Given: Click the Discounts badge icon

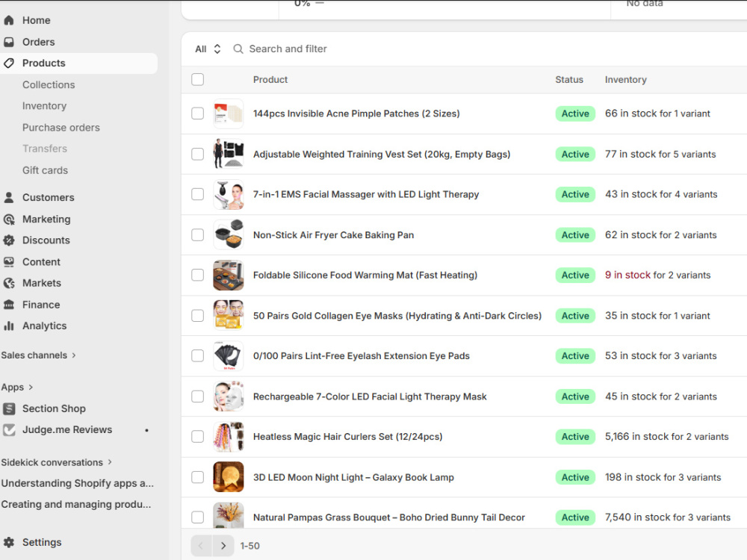Looking at the screenshot, I should [x=8, y=240].
